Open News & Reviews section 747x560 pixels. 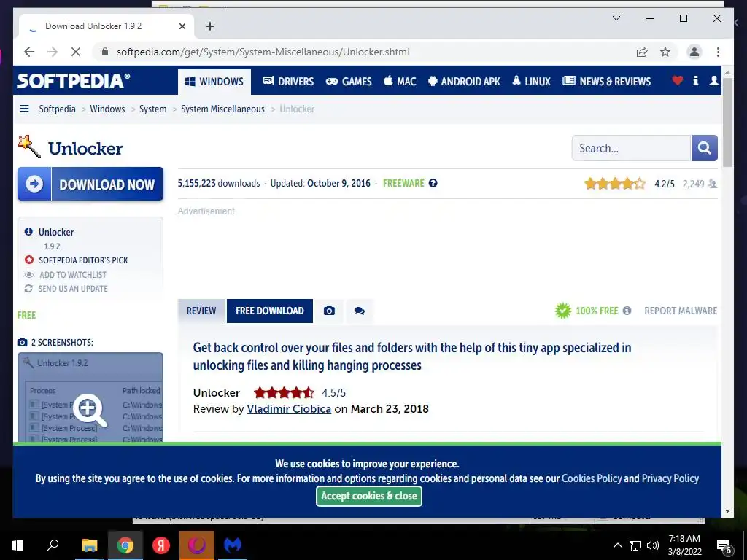click(606, 82)
